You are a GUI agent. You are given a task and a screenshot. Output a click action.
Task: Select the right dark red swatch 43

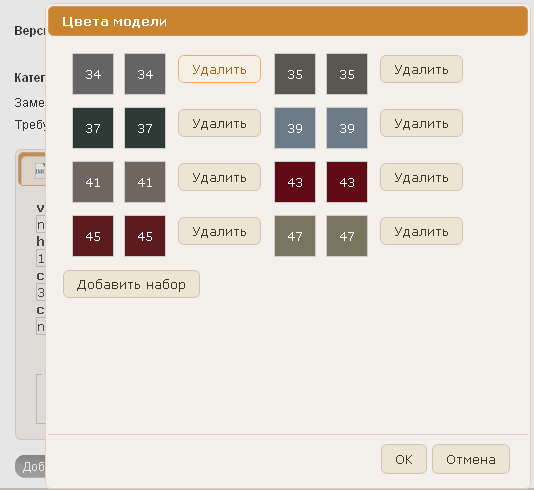347,182
